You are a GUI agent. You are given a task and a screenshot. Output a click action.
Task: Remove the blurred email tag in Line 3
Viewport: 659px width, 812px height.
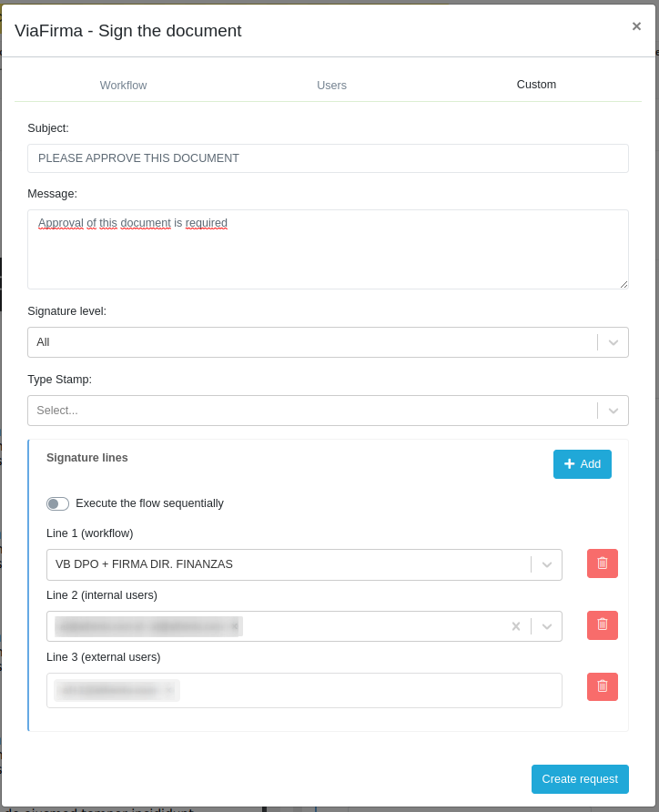169,691
